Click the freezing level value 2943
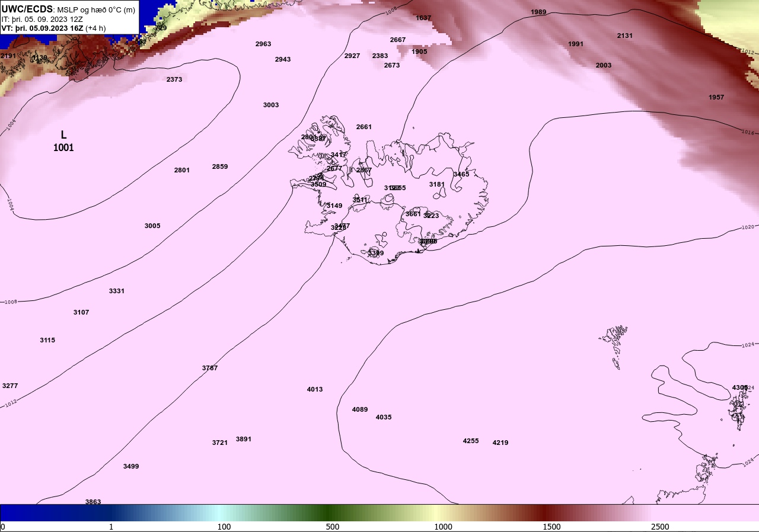759x532 pixels. point(283,59)
